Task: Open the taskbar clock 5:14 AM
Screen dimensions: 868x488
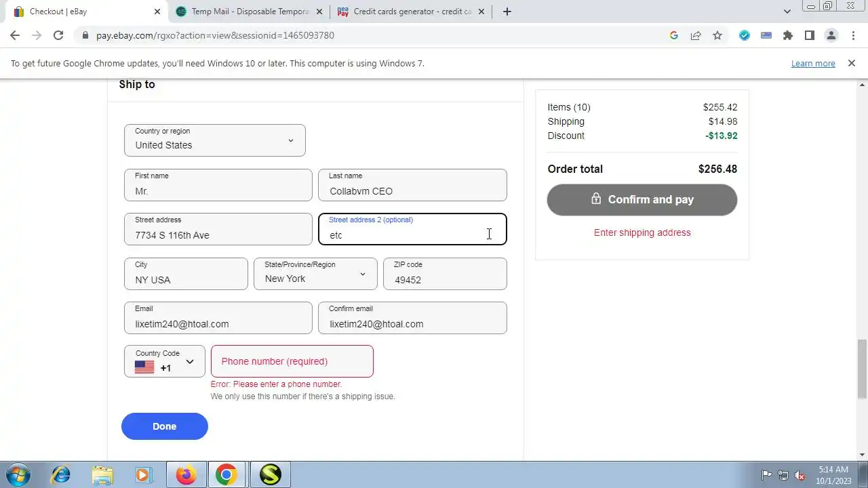Action: pyautogui.click(x=833, y=475)
